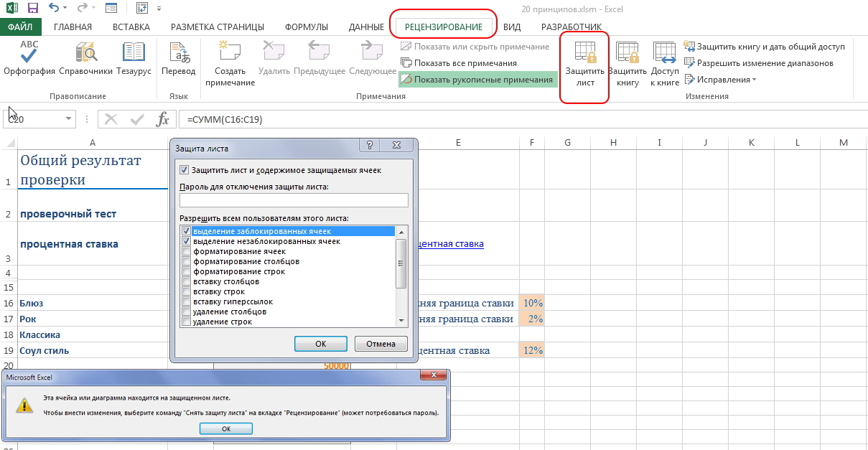
Task: Save the workbook with the floppy icon
Action: pos(33,9)
